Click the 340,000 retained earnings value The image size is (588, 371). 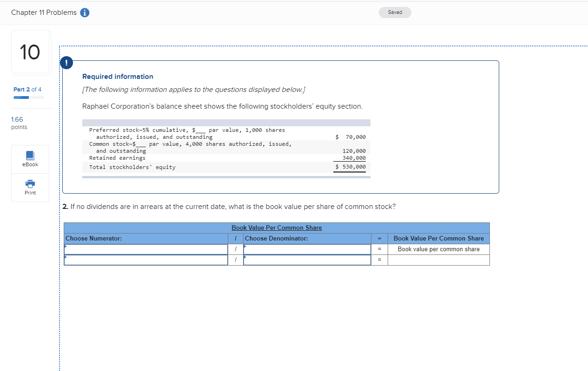point(354,158)
